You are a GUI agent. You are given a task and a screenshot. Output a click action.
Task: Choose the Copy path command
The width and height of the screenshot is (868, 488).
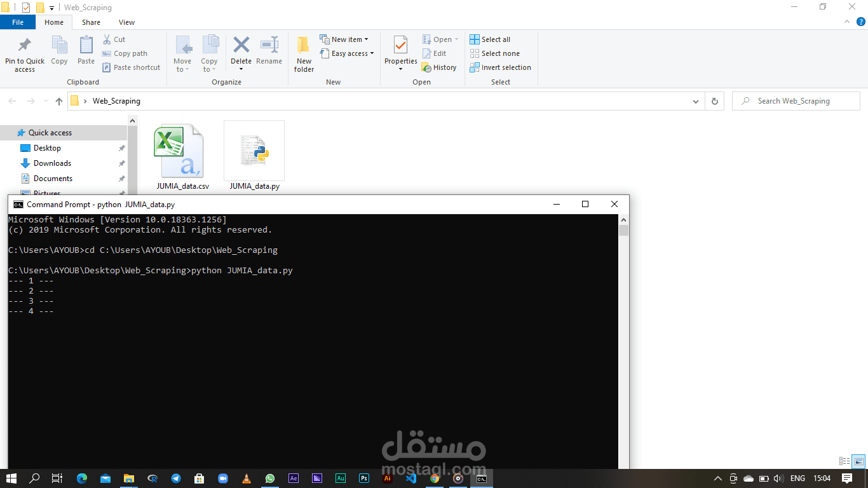125,53
